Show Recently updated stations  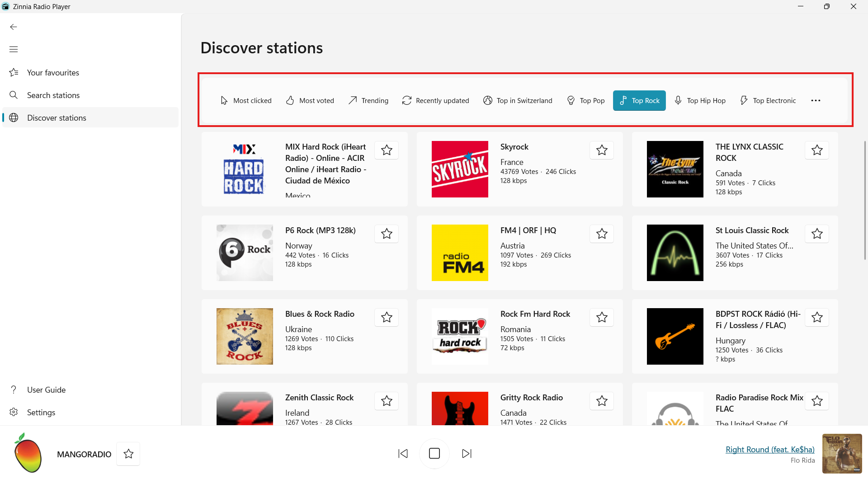[x=436, y=100]
